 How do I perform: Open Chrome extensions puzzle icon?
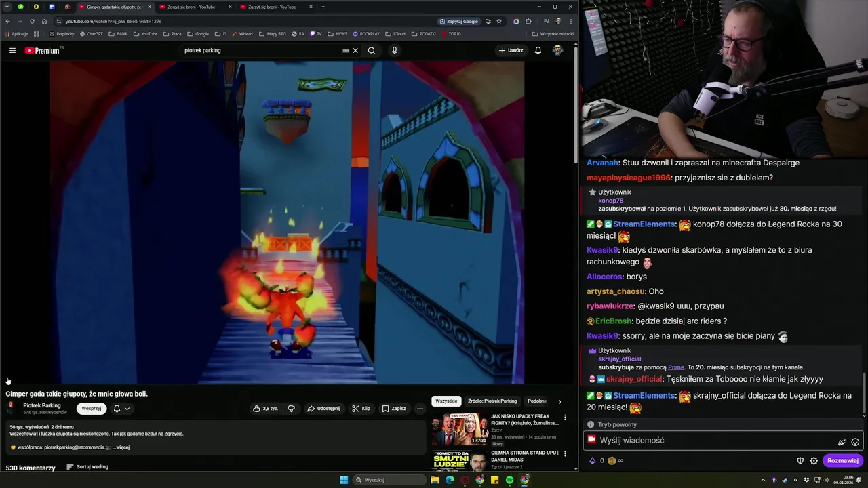[x=528, y=21]
